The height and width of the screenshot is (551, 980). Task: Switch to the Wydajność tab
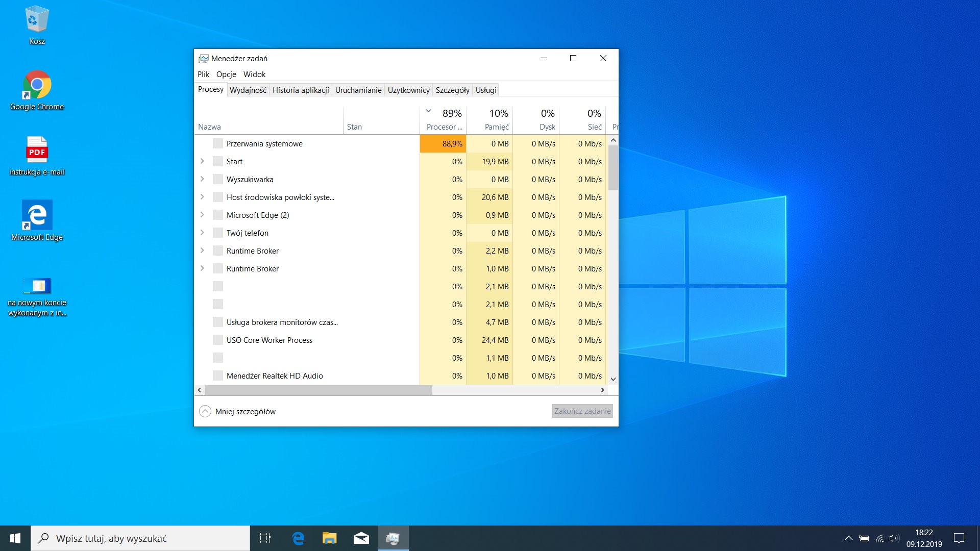click(248, 90)
